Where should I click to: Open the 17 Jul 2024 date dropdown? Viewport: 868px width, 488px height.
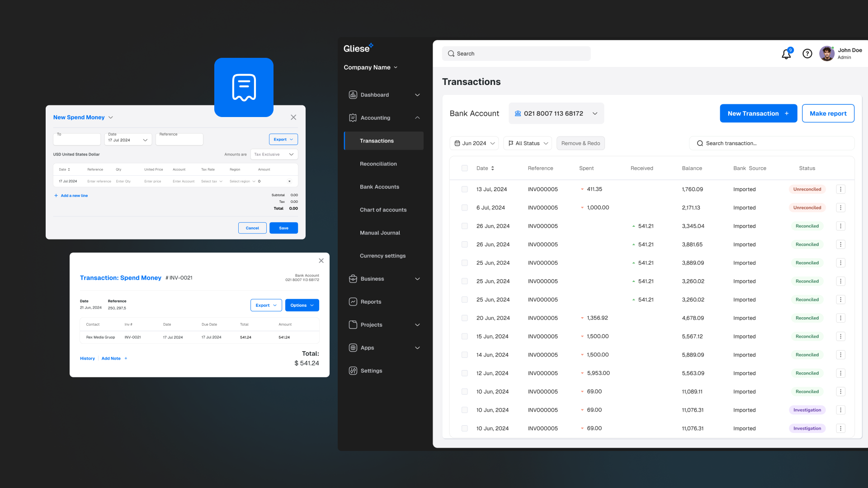pos(128,139)
